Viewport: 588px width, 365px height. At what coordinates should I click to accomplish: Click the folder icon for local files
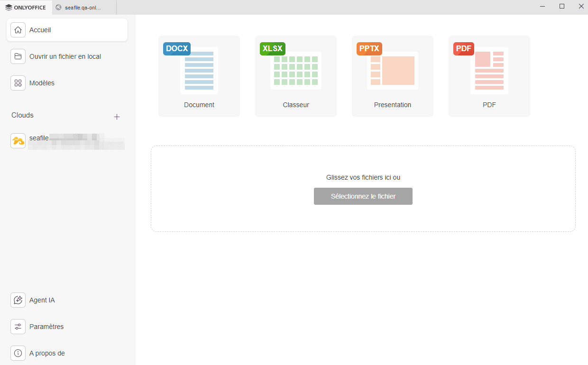point(18,56)
